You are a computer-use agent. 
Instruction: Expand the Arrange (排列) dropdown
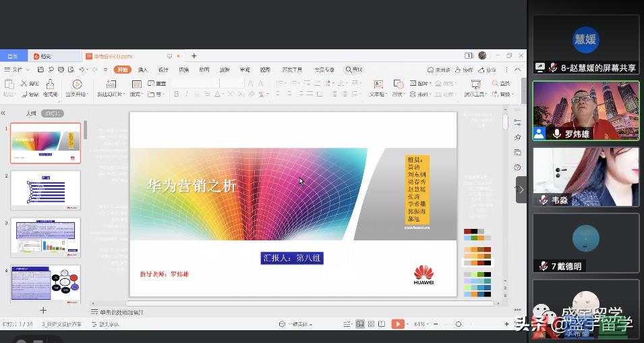click(x=419, y=94)
